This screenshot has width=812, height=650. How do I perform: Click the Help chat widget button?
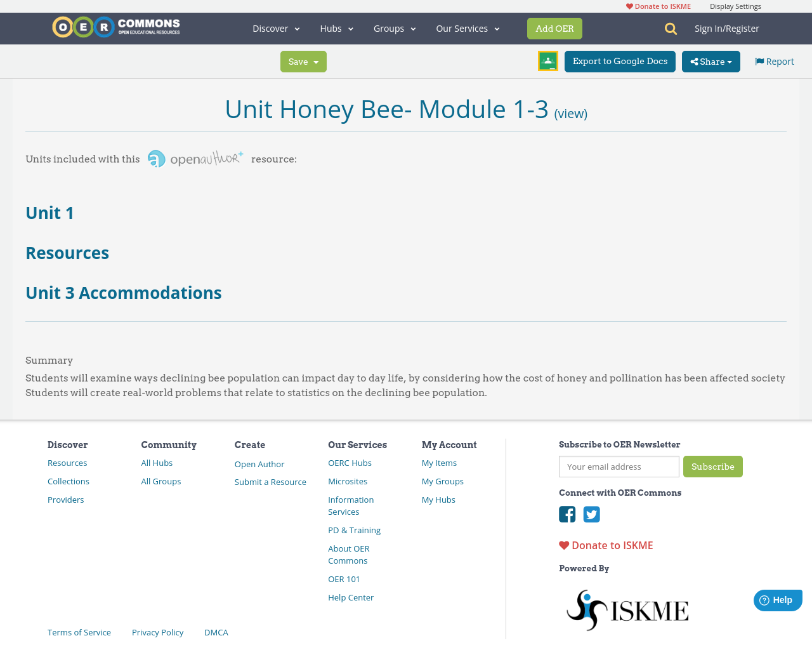[778, 599]
